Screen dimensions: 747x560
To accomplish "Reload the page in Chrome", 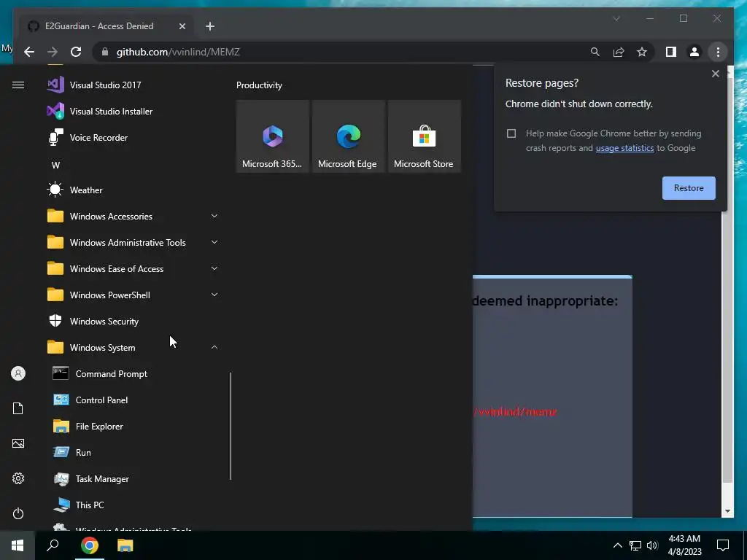I will click(x=76, y=52).
